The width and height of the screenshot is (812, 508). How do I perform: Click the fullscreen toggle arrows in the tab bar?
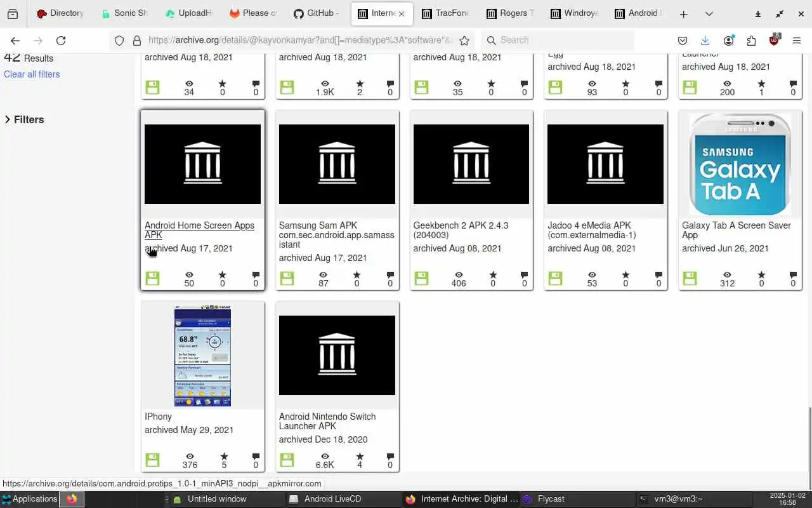[780, 14]
